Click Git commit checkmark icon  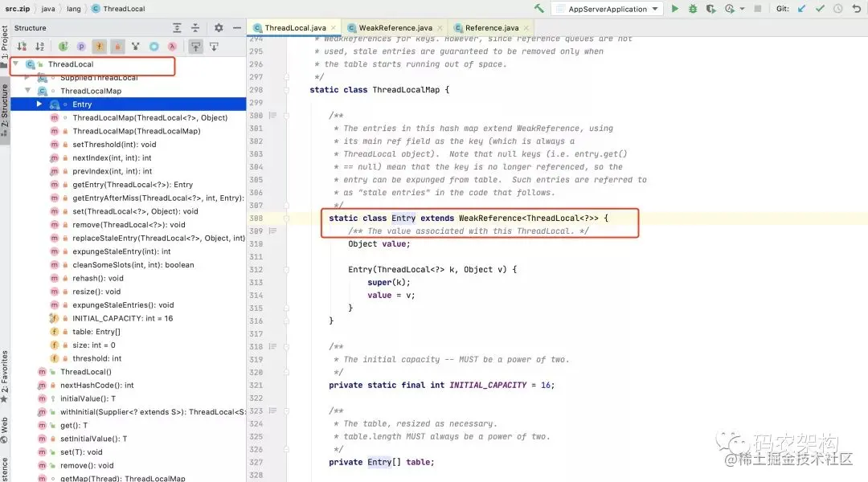pyautogui.click(x=820, y=8)
